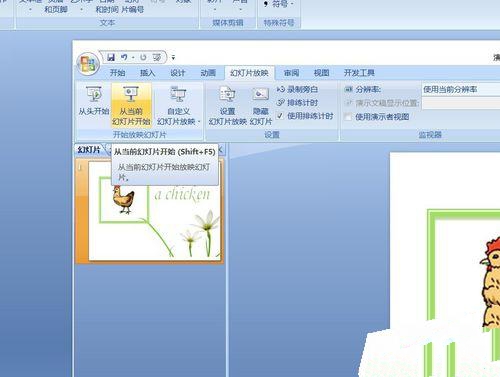Viewport: 500px width, 377px height.
Task: Click 演示文稿显示位置 field
Action: [461, 103]
